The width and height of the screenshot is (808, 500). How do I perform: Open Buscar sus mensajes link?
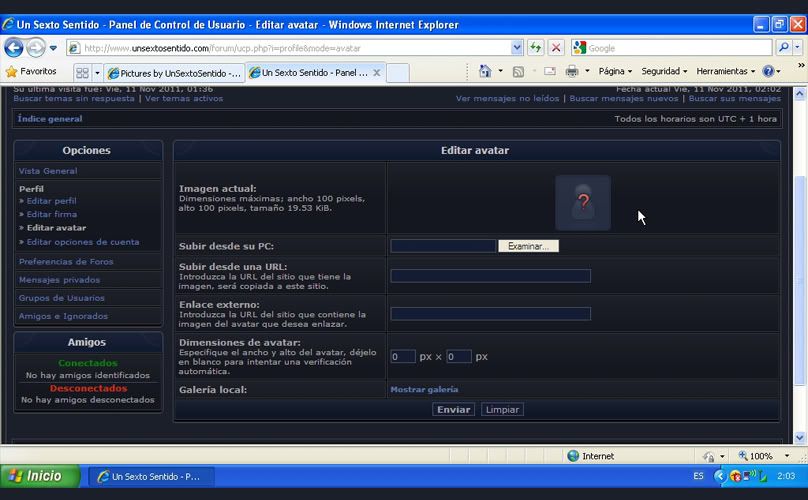tap(734, 98)
